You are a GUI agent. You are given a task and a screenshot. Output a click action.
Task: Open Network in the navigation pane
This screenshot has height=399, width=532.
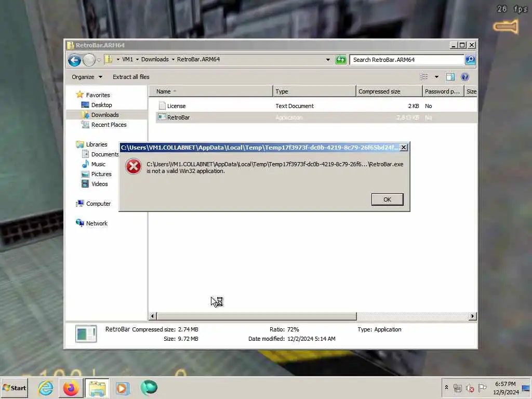(x=96, y=223)
